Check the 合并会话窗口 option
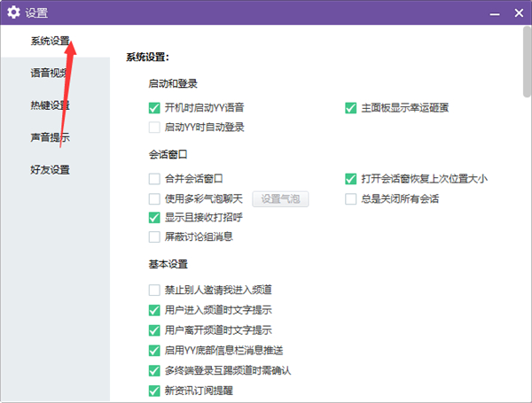The image size is (532, 403). (155, 179)
